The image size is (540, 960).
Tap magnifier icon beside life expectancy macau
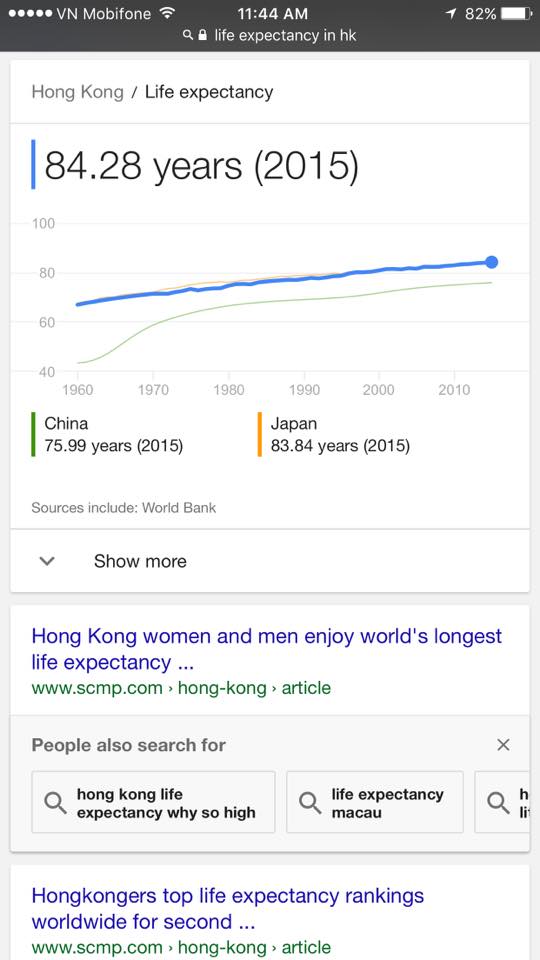pyautogui.click(x=310, y=801)
